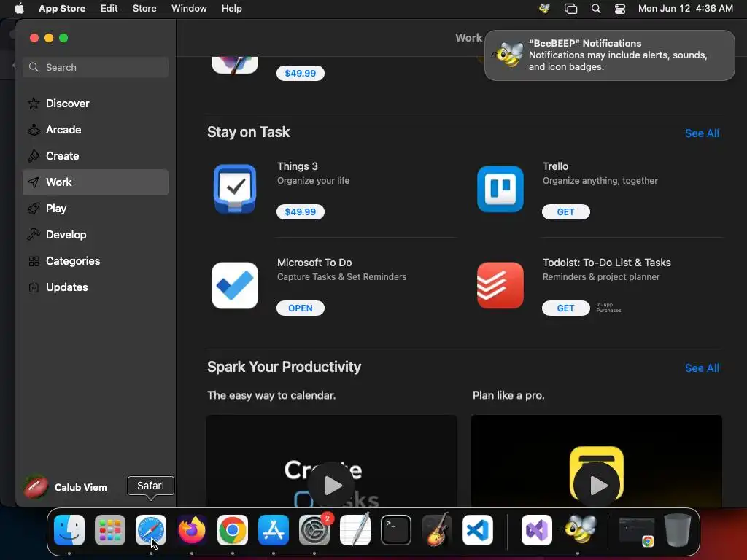747x560 pixels.
Task: Open the Apple menu
Action: (19, 9)
